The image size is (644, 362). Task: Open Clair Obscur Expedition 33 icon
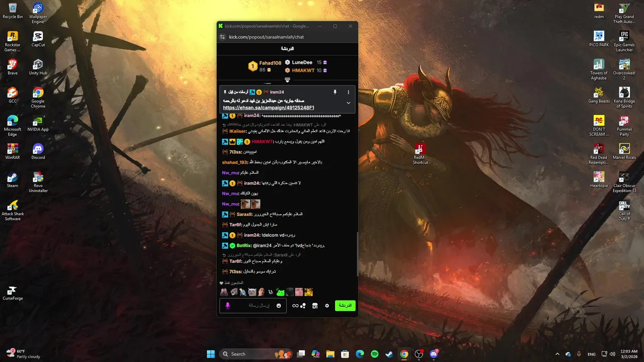[x=624, y=182]
